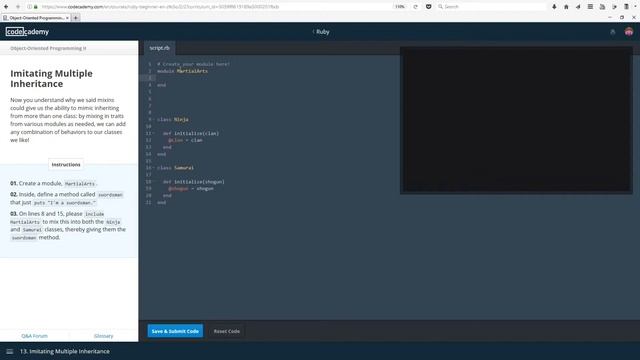Screen dimensions: 640x360
Task: Go to browser home page icon
Action: click(566, 7)
